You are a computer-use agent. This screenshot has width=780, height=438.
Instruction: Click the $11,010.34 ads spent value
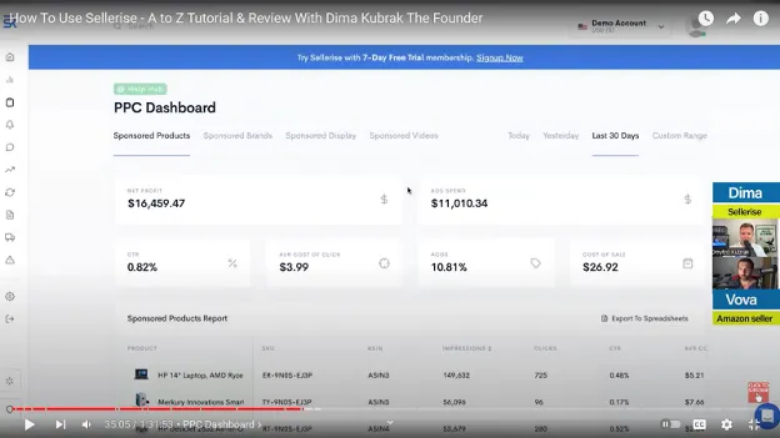pyautogui.click(x=459, y=203)
